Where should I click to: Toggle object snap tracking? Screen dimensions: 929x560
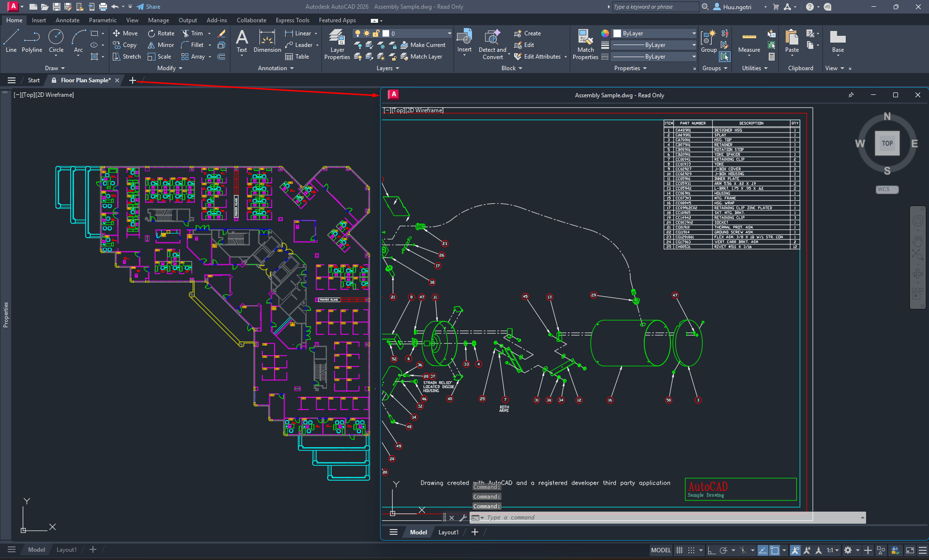coord(763,550)
